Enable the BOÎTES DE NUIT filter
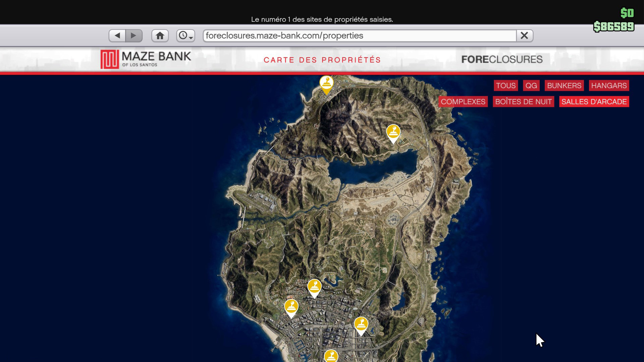The width and height of the screenshot is (644, 362). pos(523,102)
